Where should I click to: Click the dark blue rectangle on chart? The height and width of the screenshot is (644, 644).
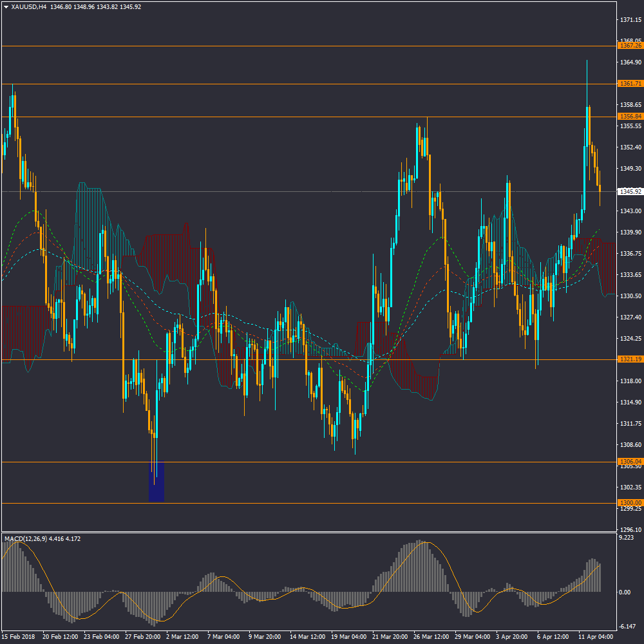(x=156, y=482)
